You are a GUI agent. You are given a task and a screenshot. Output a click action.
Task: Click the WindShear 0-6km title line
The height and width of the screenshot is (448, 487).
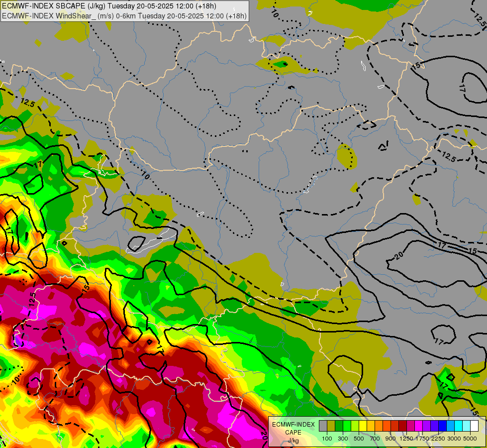(x=124, y=16)
